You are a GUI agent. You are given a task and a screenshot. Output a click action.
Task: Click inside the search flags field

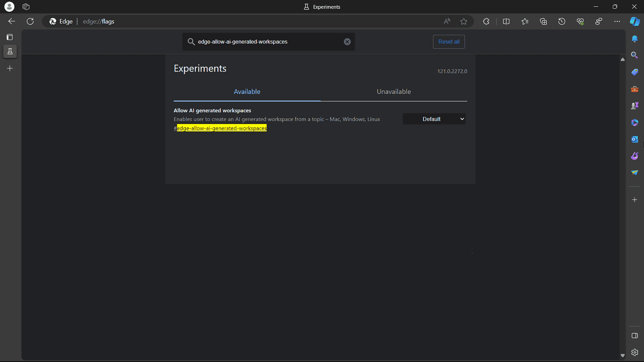coord(268,41)
